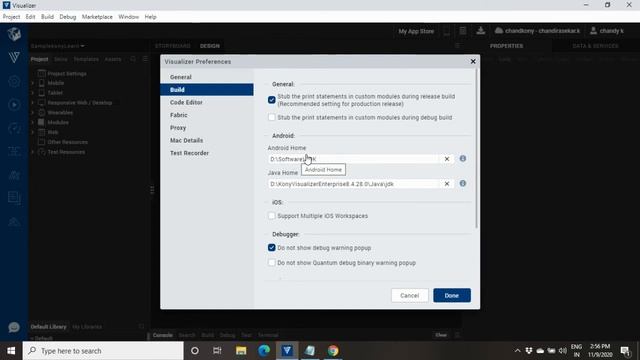Show hidden system tray icons
Image resolution: width=640 pixels, height=360 pixels.
point(517,351)
